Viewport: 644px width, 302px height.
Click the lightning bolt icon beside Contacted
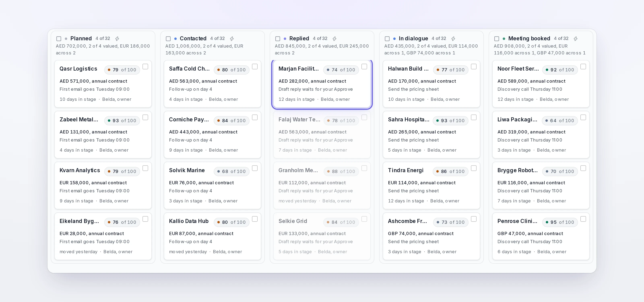pos(232,39)
